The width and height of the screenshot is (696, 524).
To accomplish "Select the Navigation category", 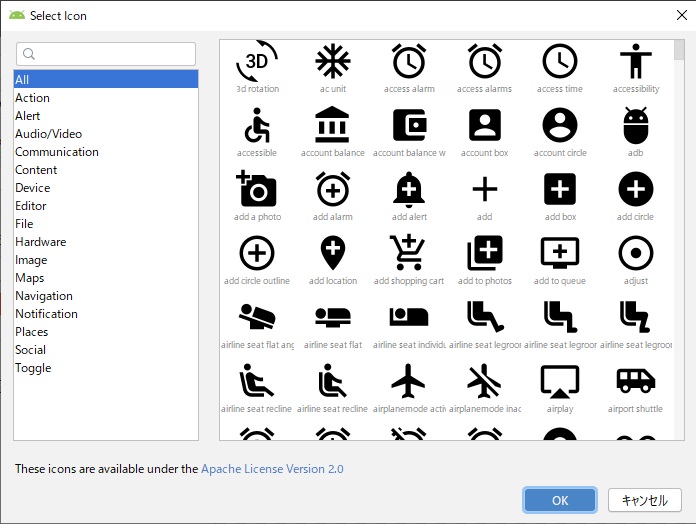I will tap(106, 295).
